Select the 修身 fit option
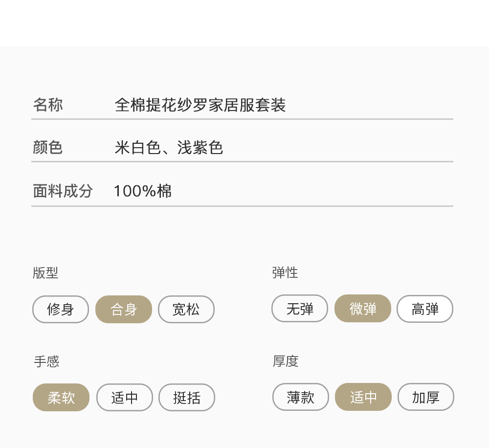The width and height of the screenshot is (489, 448). [x=61, y=310]
